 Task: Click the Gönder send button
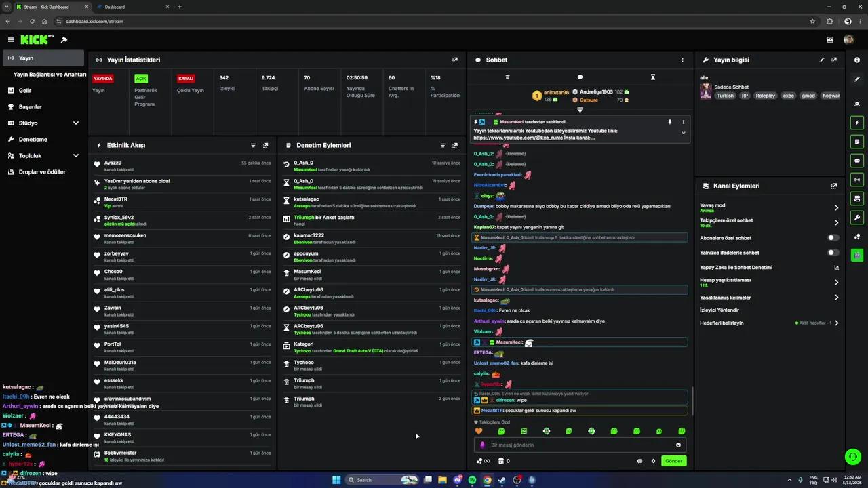[673, 461]
